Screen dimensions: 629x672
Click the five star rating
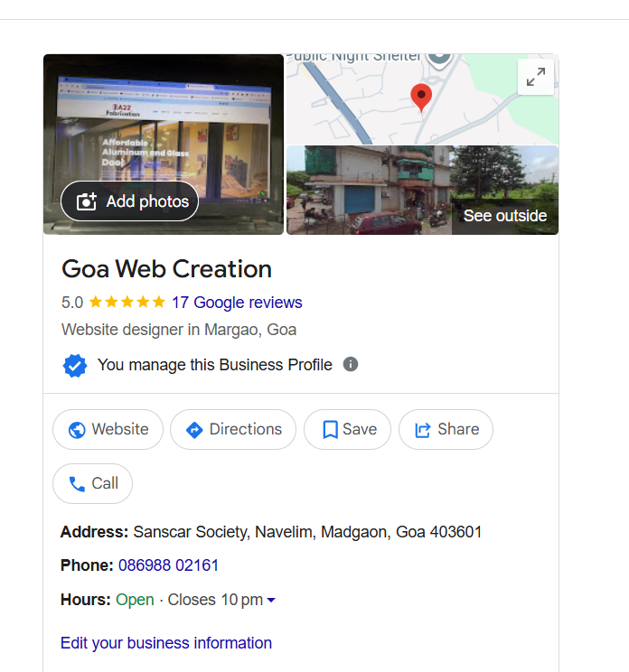pos(127,303)
